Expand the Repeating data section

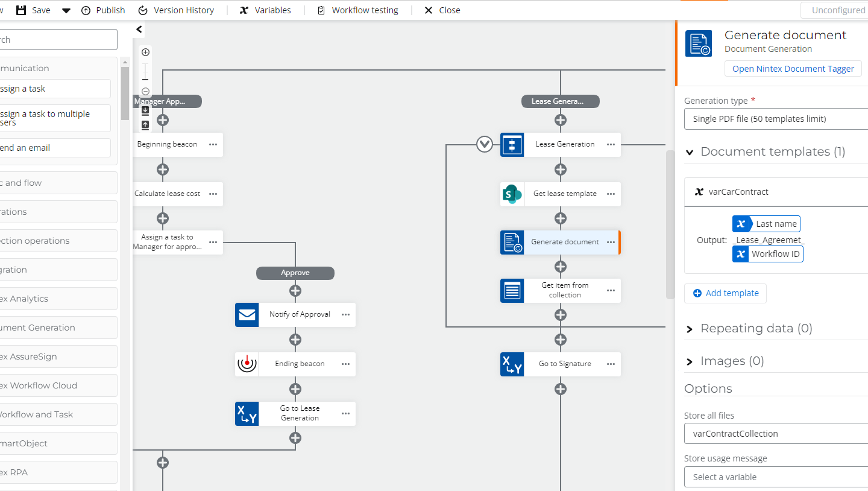[690, 329]
